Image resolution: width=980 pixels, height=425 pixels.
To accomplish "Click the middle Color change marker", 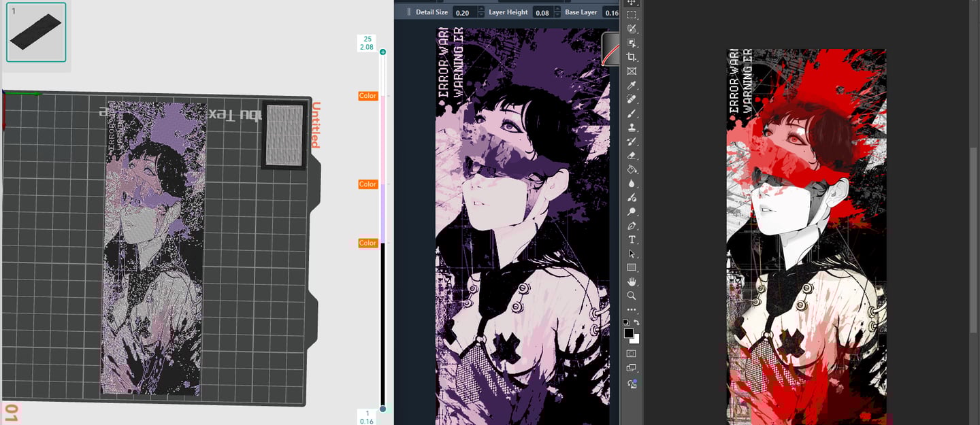I will click(367, 184).
